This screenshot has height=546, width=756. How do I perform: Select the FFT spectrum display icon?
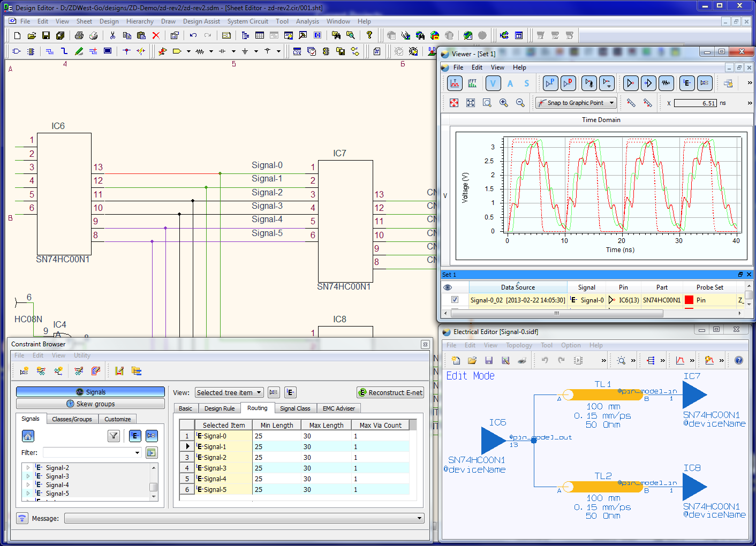coord(472,83)
